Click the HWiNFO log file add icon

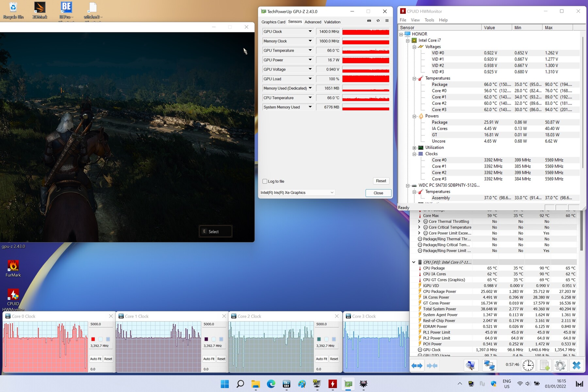(544, 365)
